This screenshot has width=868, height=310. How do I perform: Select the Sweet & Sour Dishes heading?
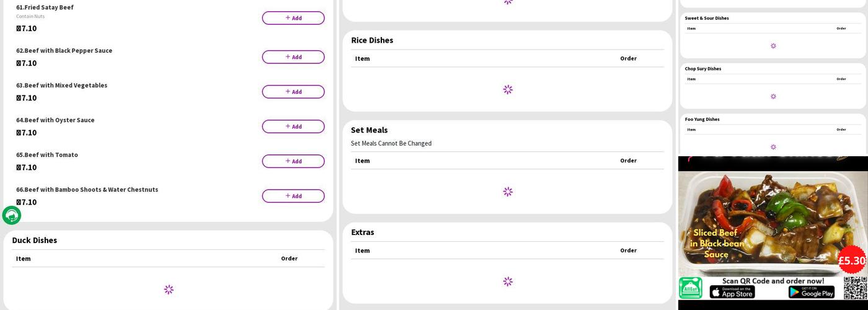click(707, 19)
